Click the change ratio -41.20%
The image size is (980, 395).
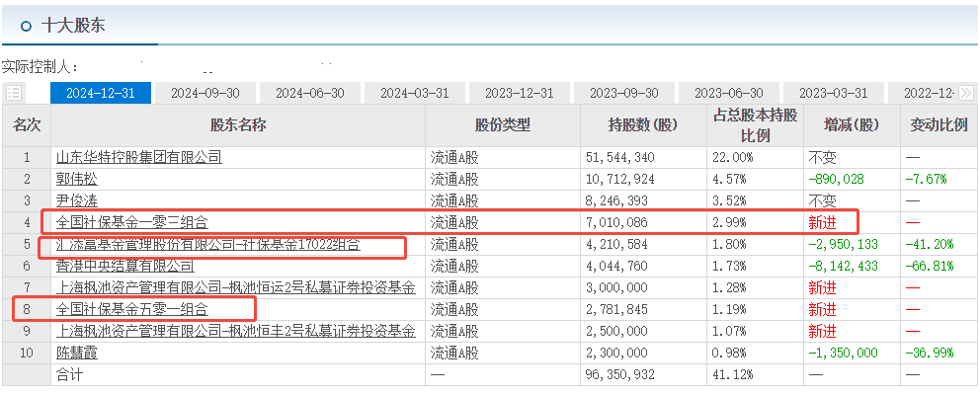point(930,244)
